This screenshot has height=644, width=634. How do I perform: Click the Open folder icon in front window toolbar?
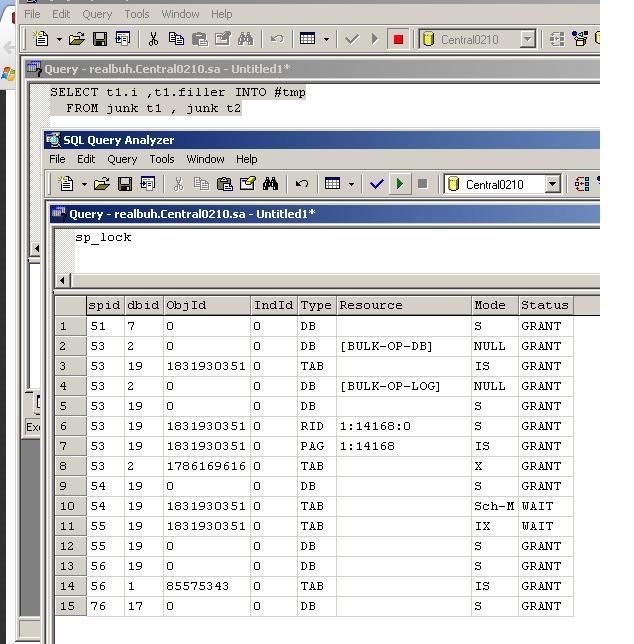101,184
